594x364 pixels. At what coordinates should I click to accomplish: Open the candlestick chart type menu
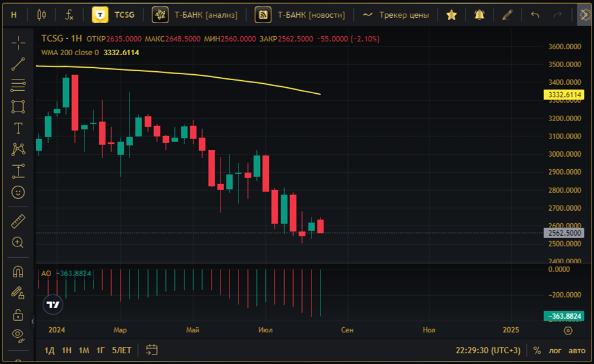tap(42, 15)
